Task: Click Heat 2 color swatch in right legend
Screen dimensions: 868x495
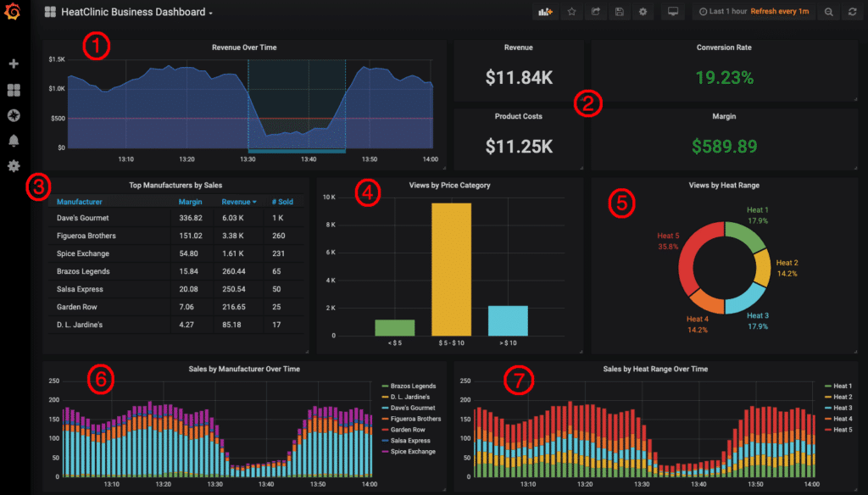Action: coord(827,397)
